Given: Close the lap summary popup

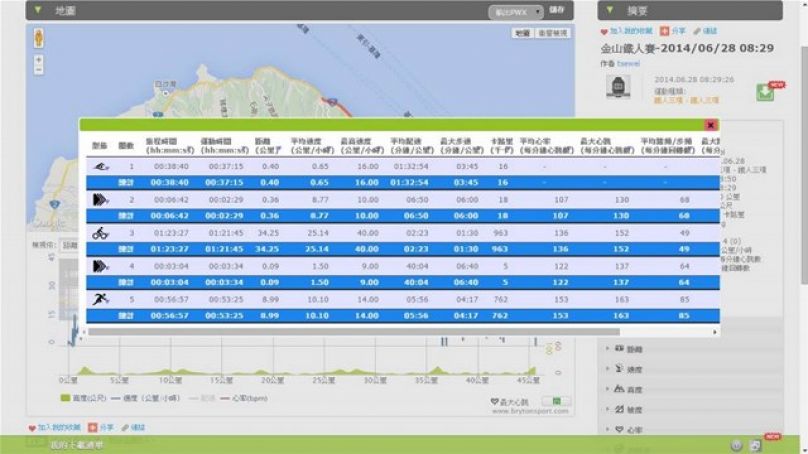Looking at the screenshot, I should [x=711, y=125].
